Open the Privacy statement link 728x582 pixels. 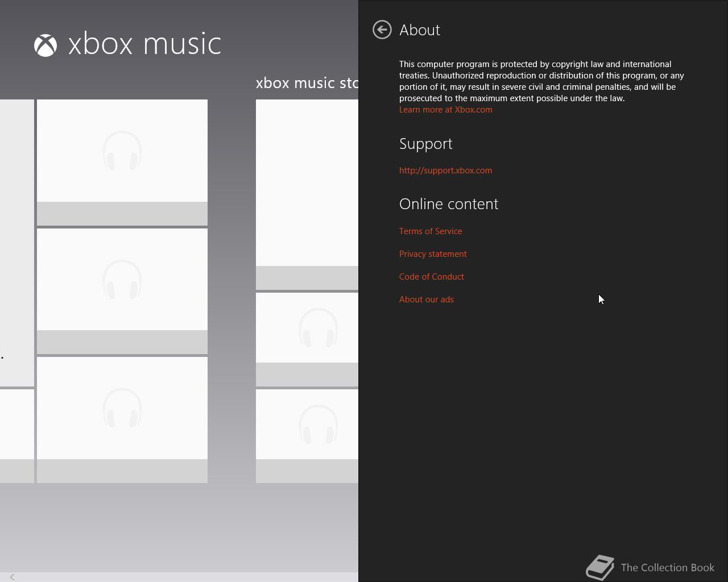point(433,254)
